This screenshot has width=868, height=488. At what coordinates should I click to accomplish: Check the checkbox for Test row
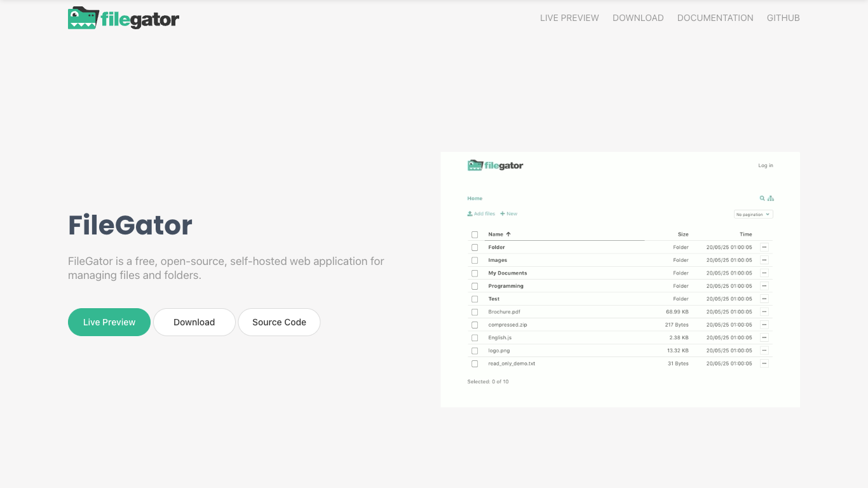point(475,299)
